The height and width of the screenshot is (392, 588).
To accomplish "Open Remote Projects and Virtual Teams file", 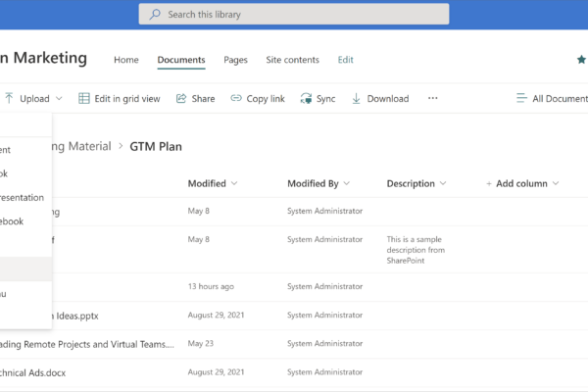I will point(87,344).
